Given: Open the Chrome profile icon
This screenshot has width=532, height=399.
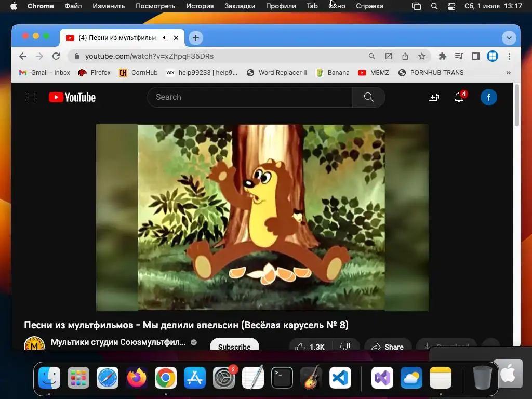Looking at the screenshot, I should (x=493, y=56).
